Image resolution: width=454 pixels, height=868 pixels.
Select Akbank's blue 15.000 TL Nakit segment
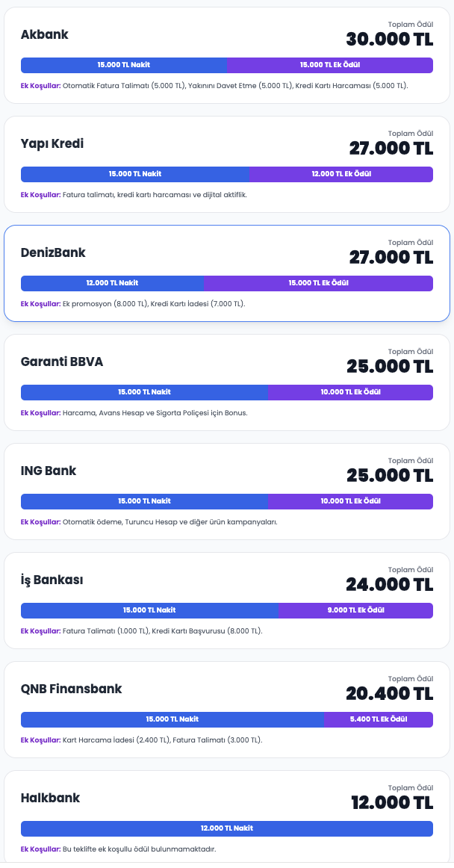pyautogui.click(x=124, y=65)
